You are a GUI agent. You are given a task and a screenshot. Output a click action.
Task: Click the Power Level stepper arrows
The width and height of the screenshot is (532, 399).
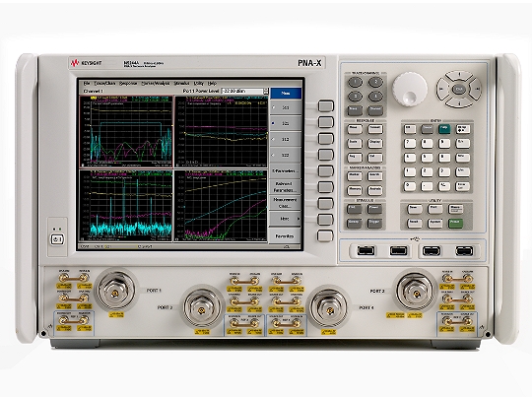tap(266, 92)
